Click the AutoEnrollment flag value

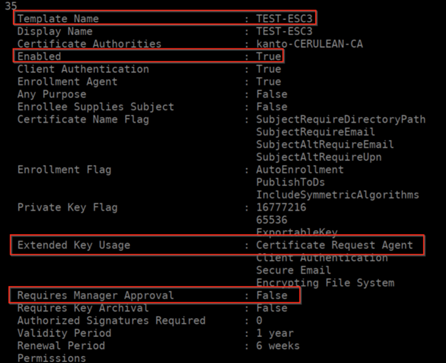pyautogui.click(x=300, y=170)
